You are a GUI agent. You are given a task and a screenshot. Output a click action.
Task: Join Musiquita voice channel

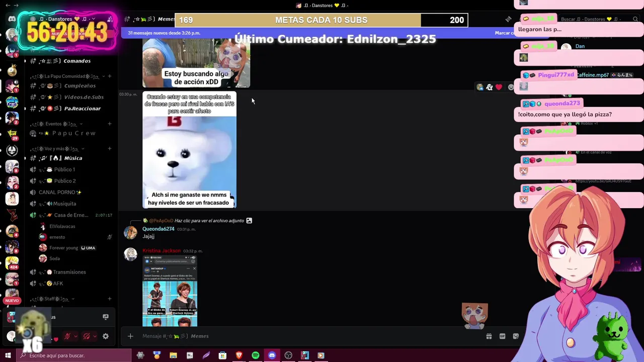tap(70, 204)
